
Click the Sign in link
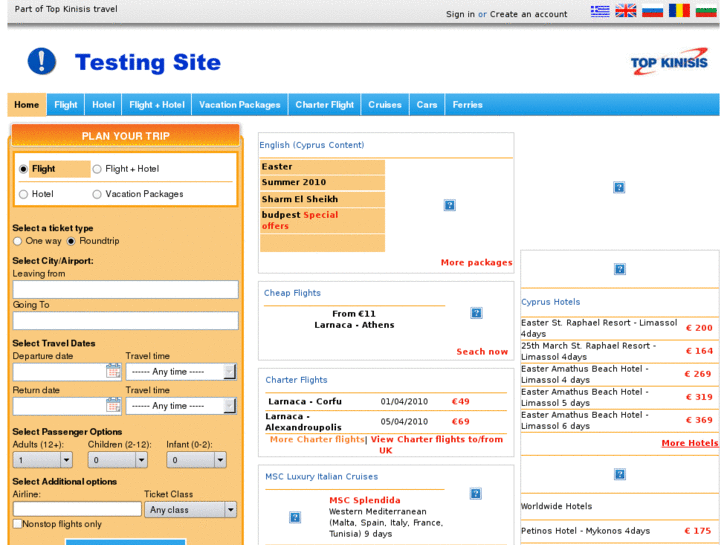[x=460, y=14]
